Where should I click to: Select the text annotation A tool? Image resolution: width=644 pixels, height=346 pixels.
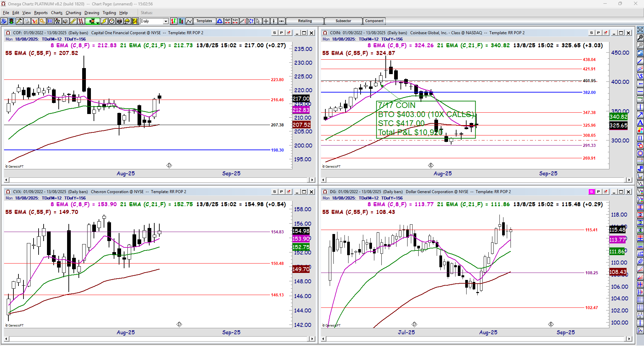tap(640, 123)
